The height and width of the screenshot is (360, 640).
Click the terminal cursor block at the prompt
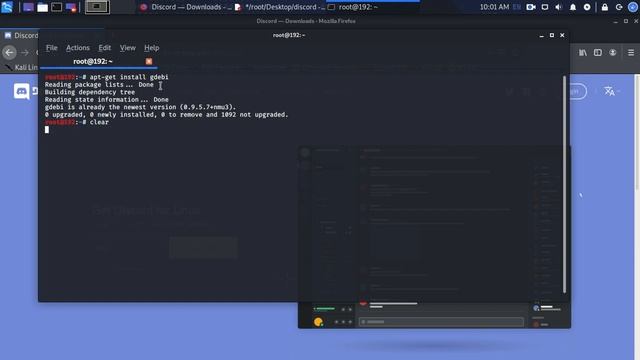47,129
